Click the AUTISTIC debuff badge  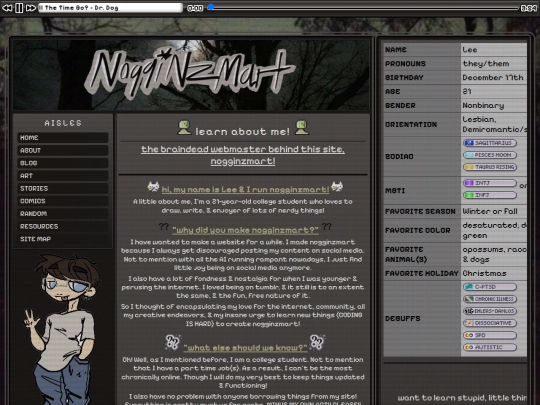490,347
